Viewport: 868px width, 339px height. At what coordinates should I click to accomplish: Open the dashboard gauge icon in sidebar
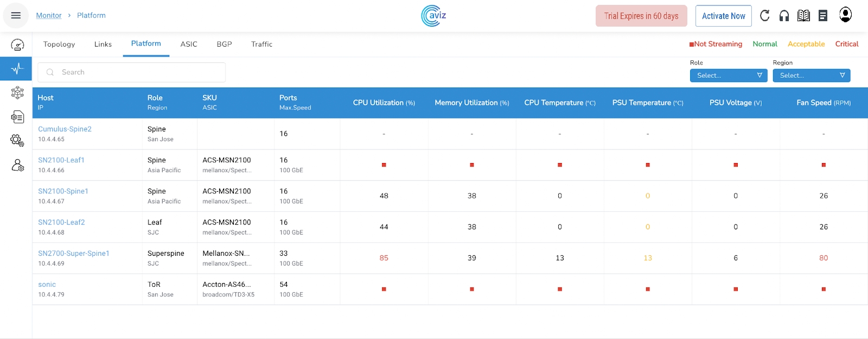(17, 45)
